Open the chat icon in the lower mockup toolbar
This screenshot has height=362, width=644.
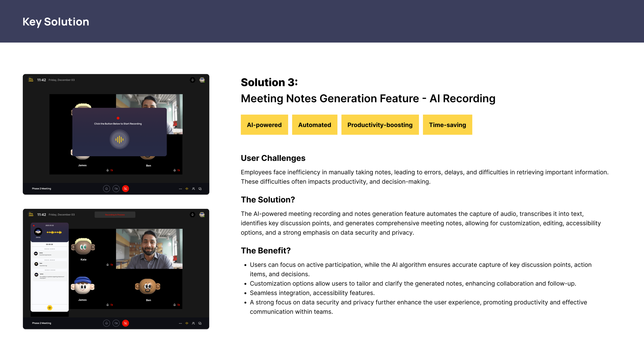coord(200,323)
